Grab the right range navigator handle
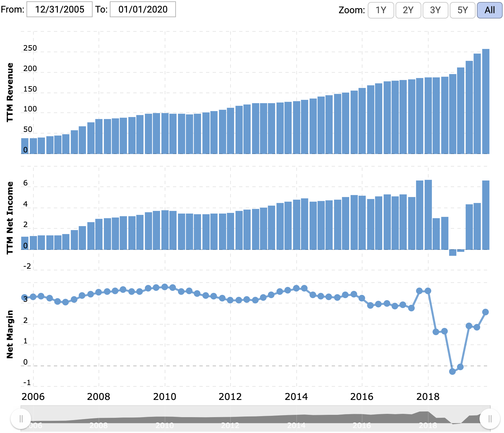This screenshot has width=504, height=433. coord(490,419)
